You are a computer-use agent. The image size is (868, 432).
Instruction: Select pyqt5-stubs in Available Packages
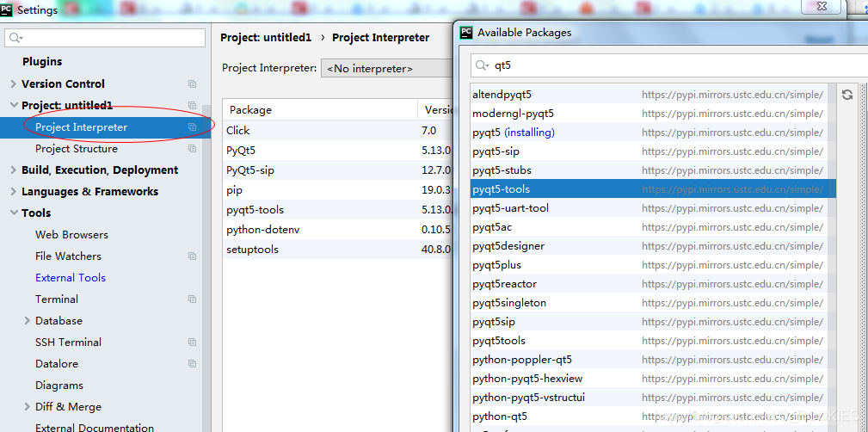(x=649, y=170)
